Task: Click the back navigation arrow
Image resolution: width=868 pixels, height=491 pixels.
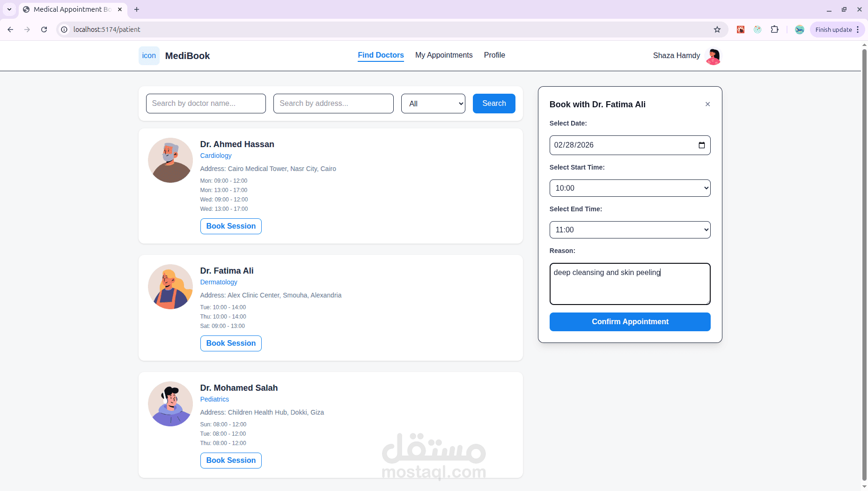Action: 10,29
